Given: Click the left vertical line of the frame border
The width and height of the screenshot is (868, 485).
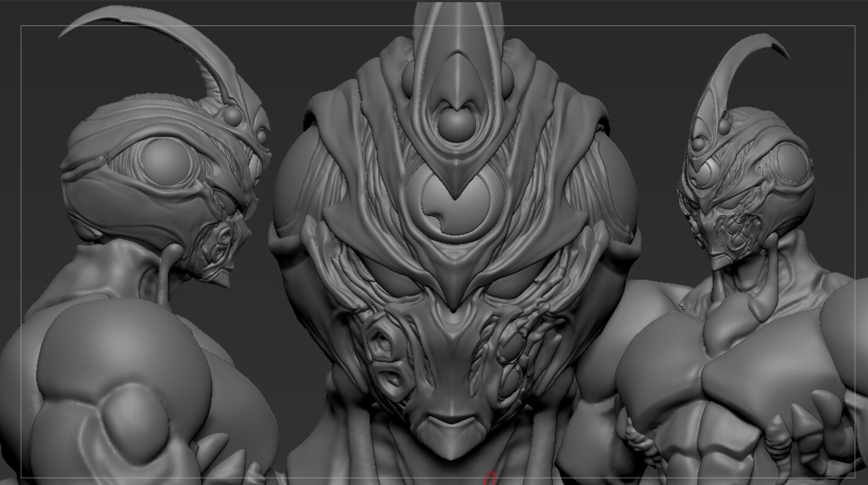Looking at the screenshot, I should click(x=21, y=248).
